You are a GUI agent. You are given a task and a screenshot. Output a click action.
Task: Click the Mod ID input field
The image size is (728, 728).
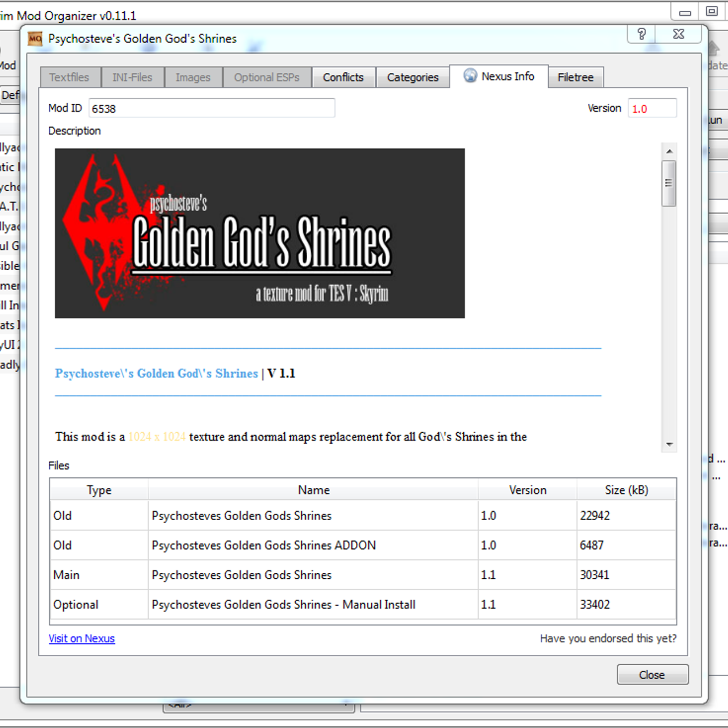(212, 108)
